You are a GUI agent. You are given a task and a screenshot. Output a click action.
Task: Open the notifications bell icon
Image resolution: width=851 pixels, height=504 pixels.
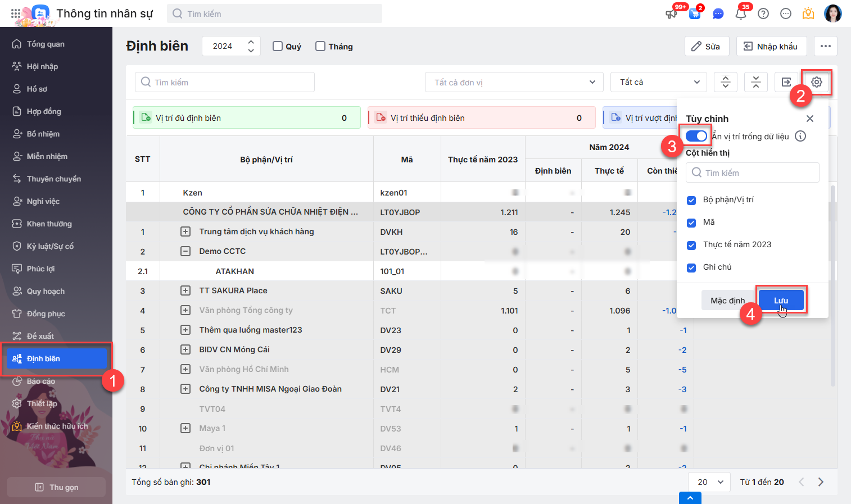coord(740,13)
